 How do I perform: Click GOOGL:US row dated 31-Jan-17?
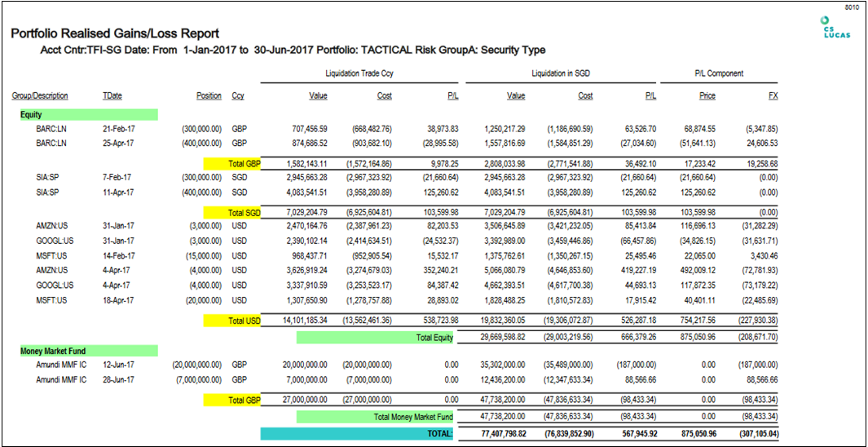407,241
